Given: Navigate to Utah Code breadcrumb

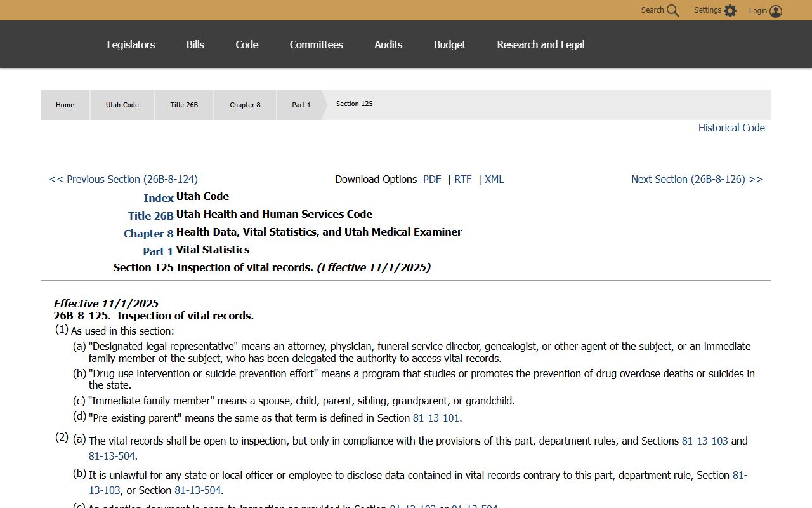Looking at the screenshot, I should point(122,105).
